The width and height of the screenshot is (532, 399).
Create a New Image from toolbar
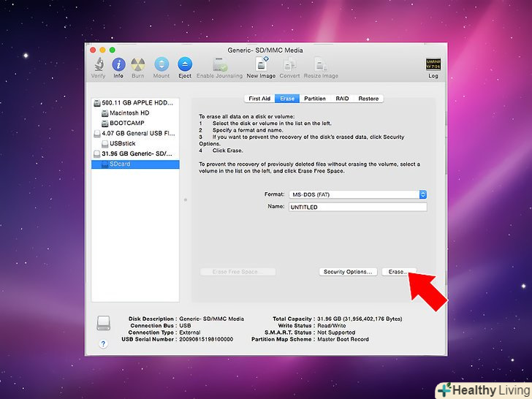(262, 64)
